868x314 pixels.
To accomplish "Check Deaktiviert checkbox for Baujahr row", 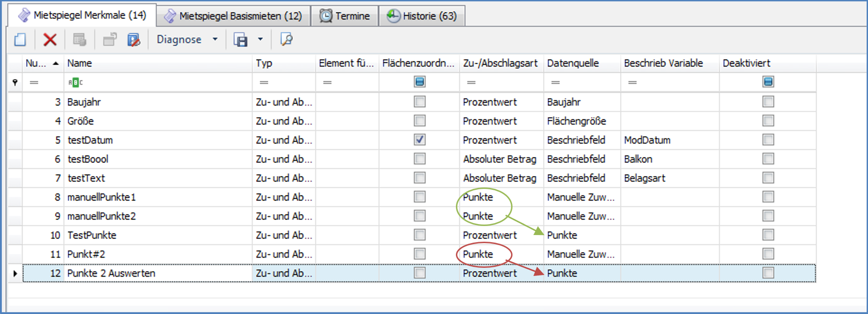I will coord(768,102).
